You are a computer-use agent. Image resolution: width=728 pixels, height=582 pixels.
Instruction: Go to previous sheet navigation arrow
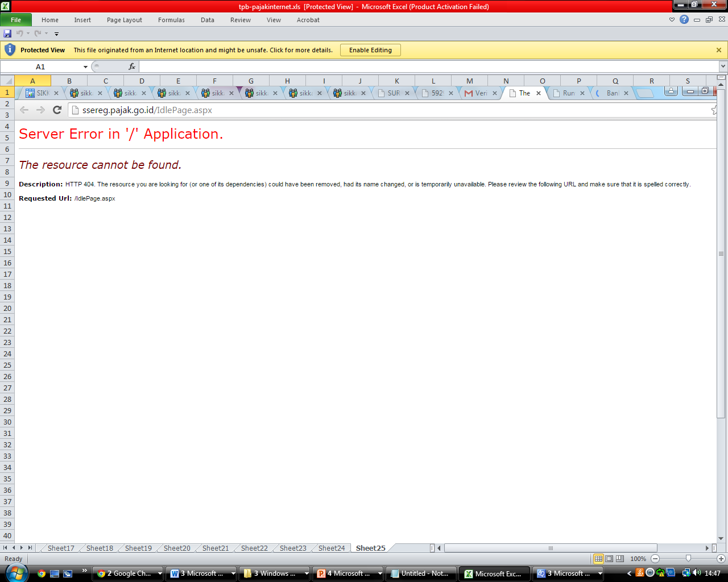point(14,548)
